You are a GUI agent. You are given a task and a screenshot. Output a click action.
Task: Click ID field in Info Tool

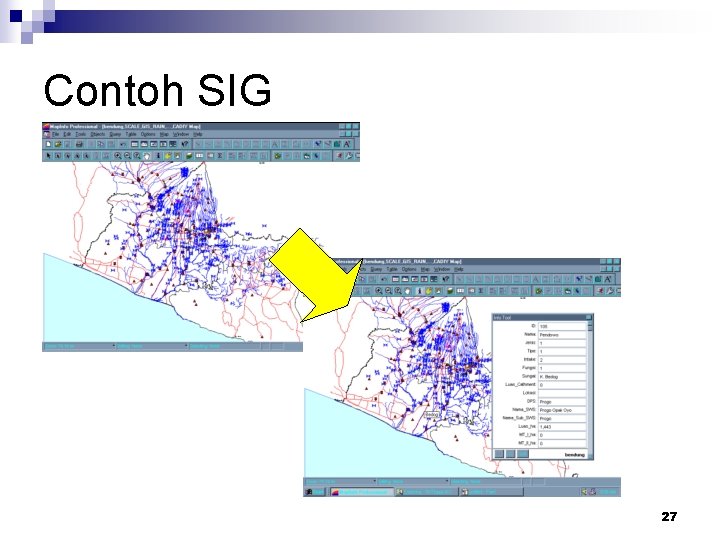pos(562,326)
